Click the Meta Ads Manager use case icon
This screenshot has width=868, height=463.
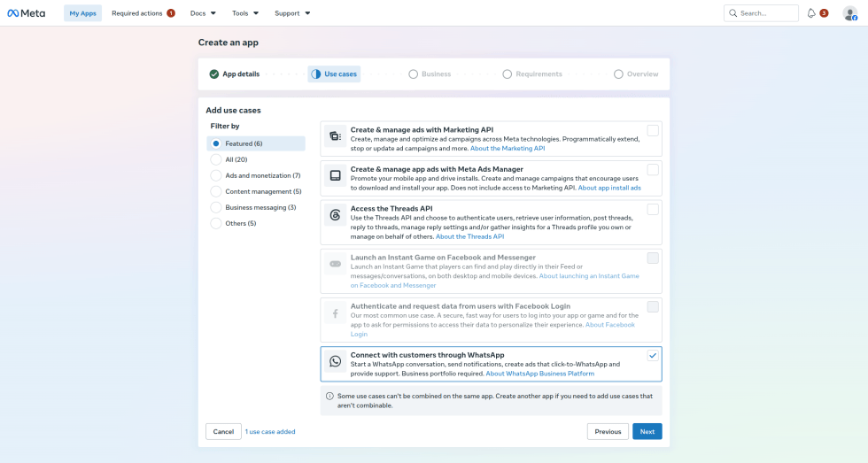click(335, 175)
